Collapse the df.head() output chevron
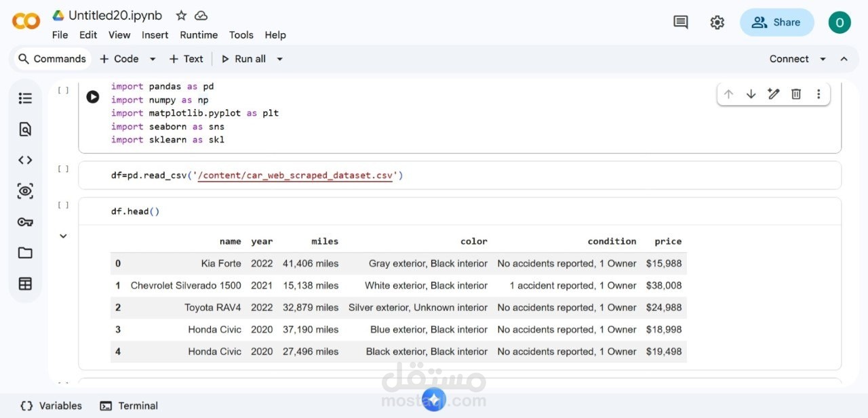The height and width of the screenshot is (418, 868). click(63, 236)
